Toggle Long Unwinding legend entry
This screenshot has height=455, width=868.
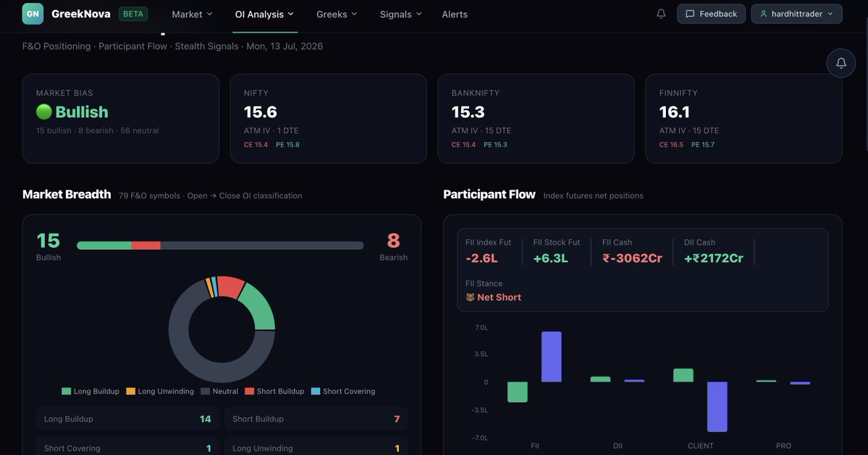pos(160,391)
